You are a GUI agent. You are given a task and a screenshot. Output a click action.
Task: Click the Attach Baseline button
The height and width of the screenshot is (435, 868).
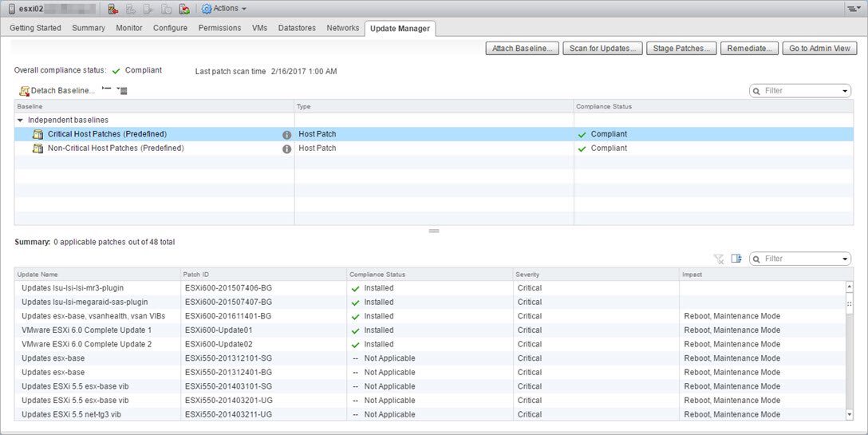tap(522, 49)
